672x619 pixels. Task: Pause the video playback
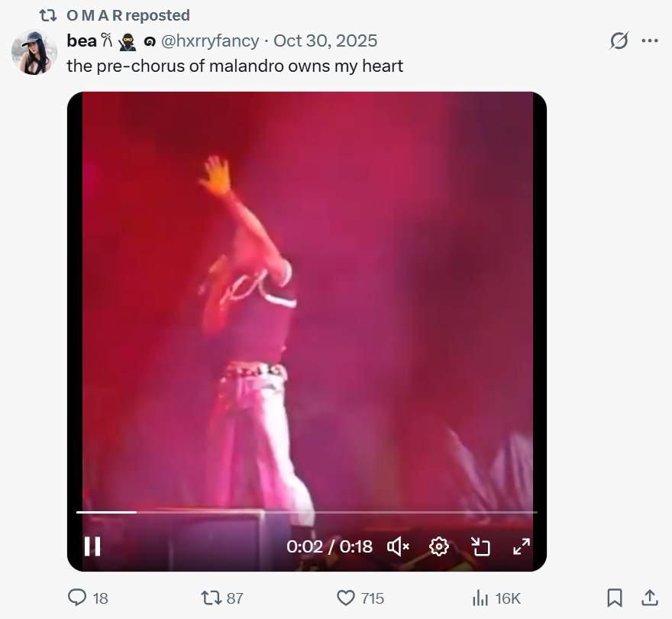point(92,546)
